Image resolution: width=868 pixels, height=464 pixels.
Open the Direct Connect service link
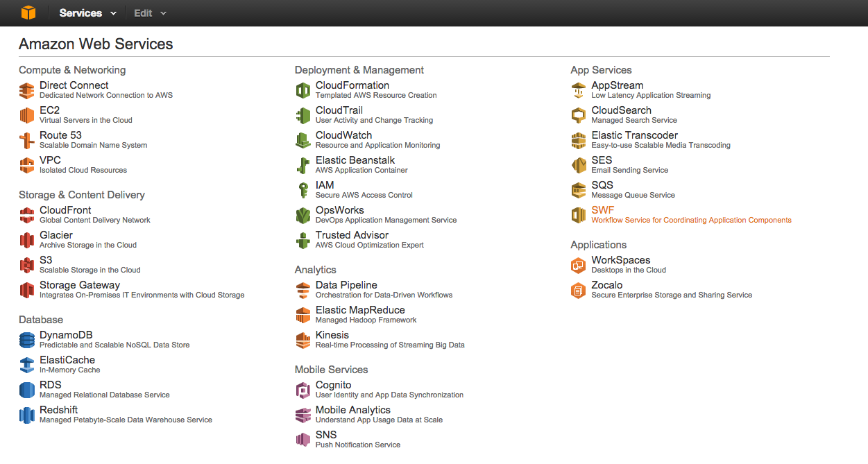point(74,85)
